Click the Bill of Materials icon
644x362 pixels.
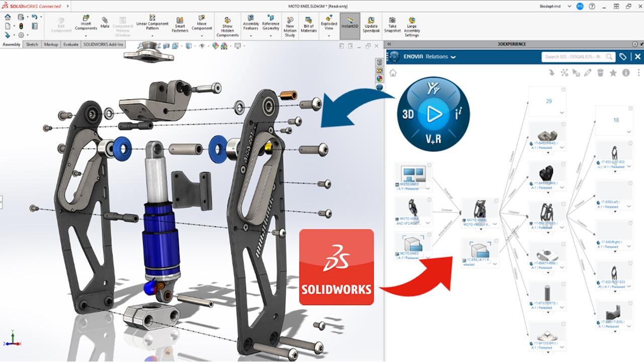coord(309,24)
